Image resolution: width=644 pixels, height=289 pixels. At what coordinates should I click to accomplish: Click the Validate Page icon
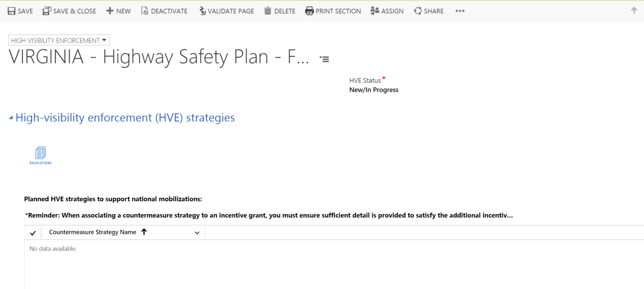click(x=203, y=11)
